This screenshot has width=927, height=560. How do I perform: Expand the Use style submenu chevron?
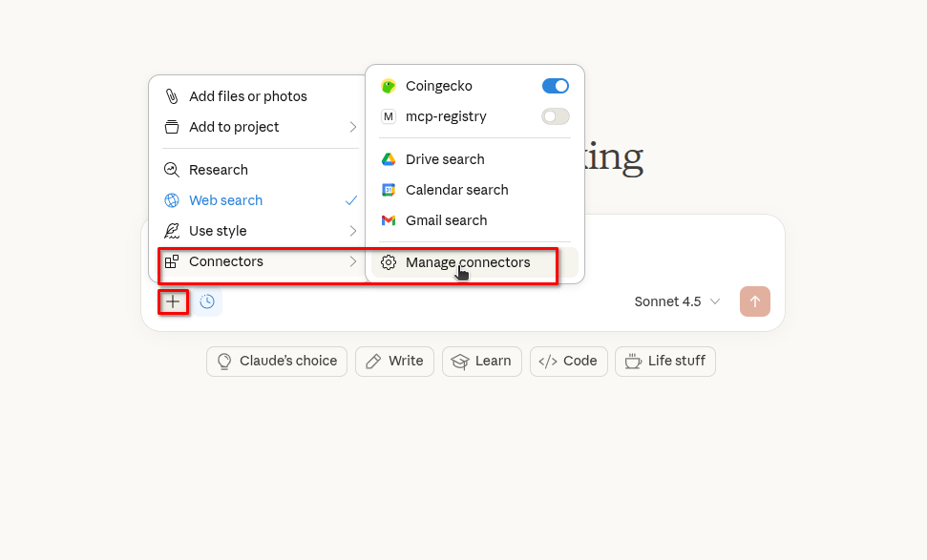coord(353,231)
